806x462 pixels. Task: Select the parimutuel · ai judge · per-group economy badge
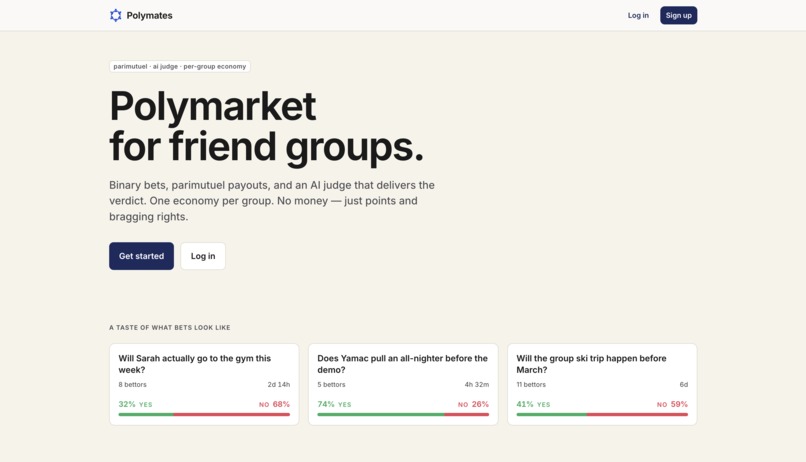tap(180, 66)
